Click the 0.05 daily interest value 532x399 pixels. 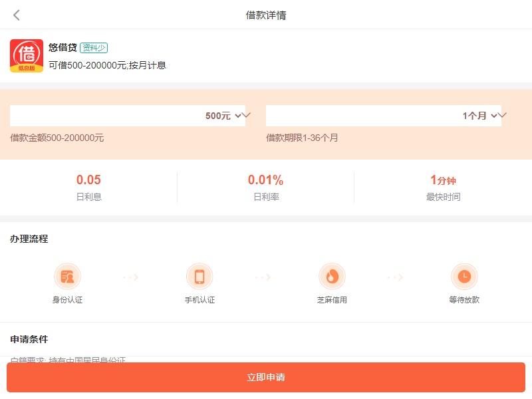coord(88,180)
